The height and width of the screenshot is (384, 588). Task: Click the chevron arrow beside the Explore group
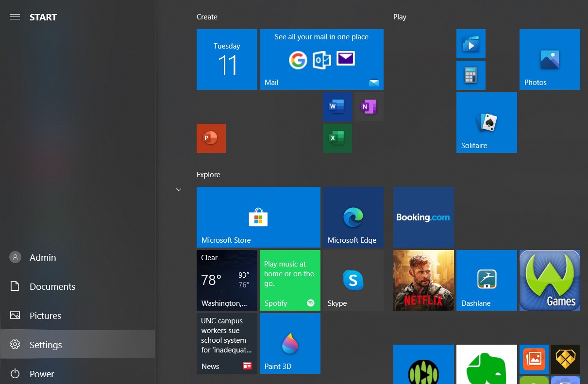[x=179, y=190]
